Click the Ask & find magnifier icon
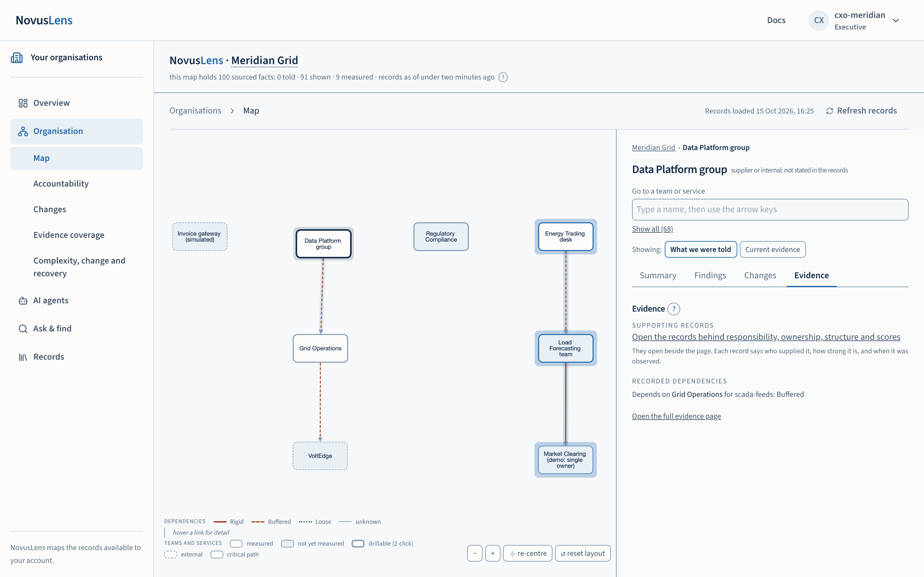The width and height of the screenshot is (924, 577). coord(23,329)
